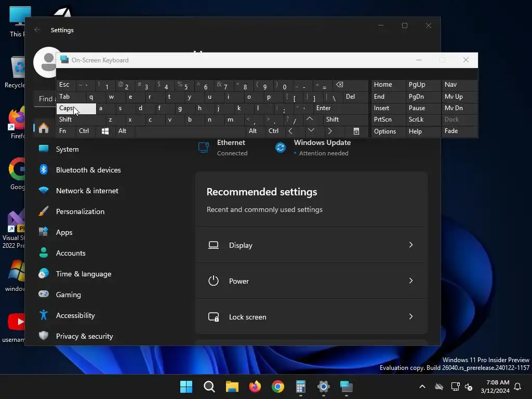Screen dimensions: 532x399
Task: Toggle the left Shift key
Action: [81, 119]
